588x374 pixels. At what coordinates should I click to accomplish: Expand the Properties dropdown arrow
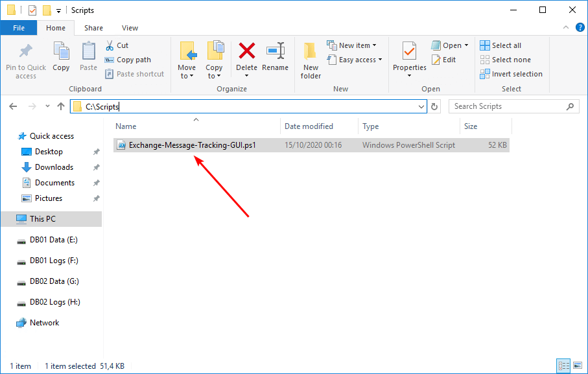tap(410, 76)
